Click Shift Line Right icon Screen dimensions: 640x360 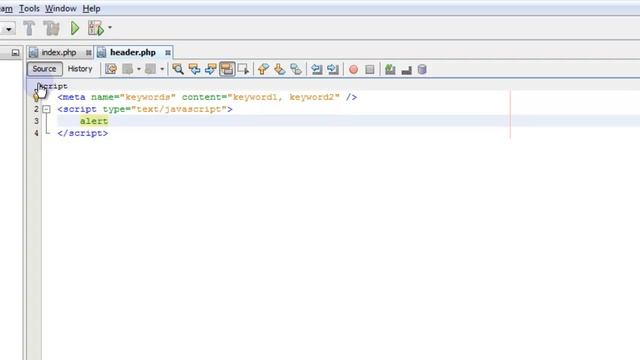pyautogui.click(x=333, y=69)
